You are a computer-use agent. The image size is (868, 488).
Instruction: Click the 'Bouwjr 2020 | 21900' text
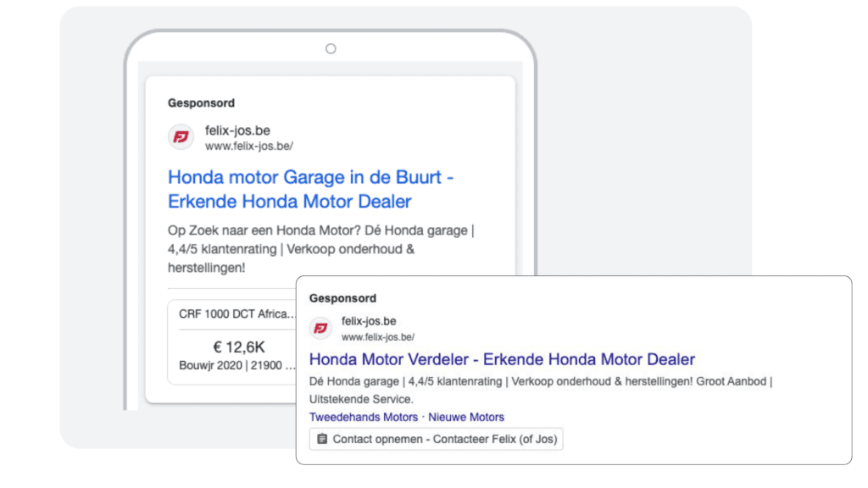pos(237,365)
